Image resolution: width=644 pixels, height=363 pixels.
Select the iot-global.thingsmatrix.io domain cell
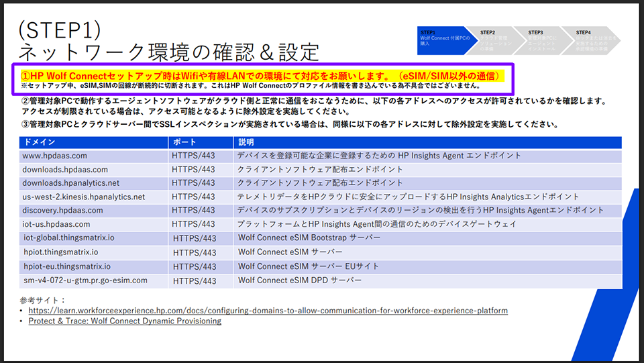point(94,238)
